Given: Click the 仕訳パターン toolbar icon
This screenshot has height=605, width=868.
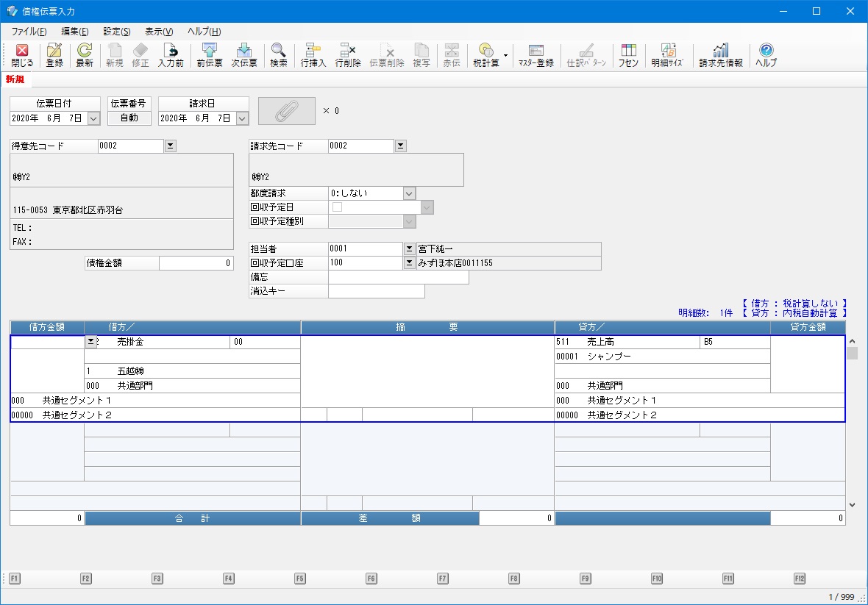Looking at the screenshot, I should pos(586,55).
